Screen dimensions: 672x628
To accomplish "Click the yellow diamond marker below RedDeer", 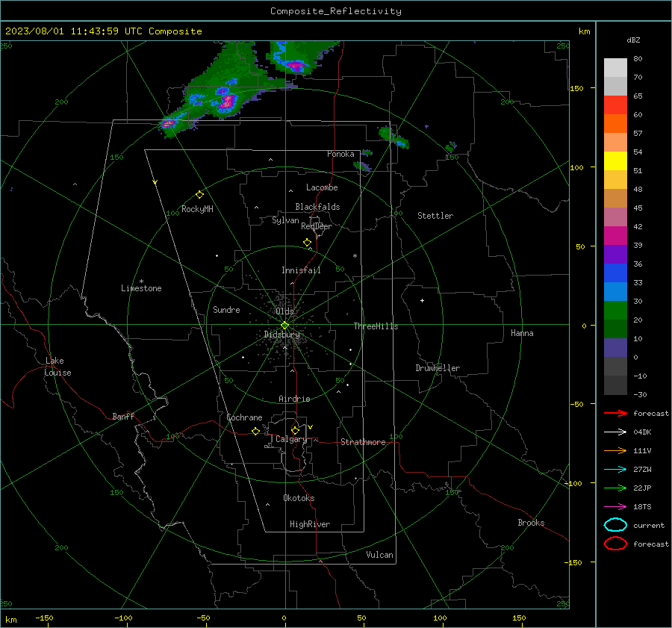I will point(308,243).
